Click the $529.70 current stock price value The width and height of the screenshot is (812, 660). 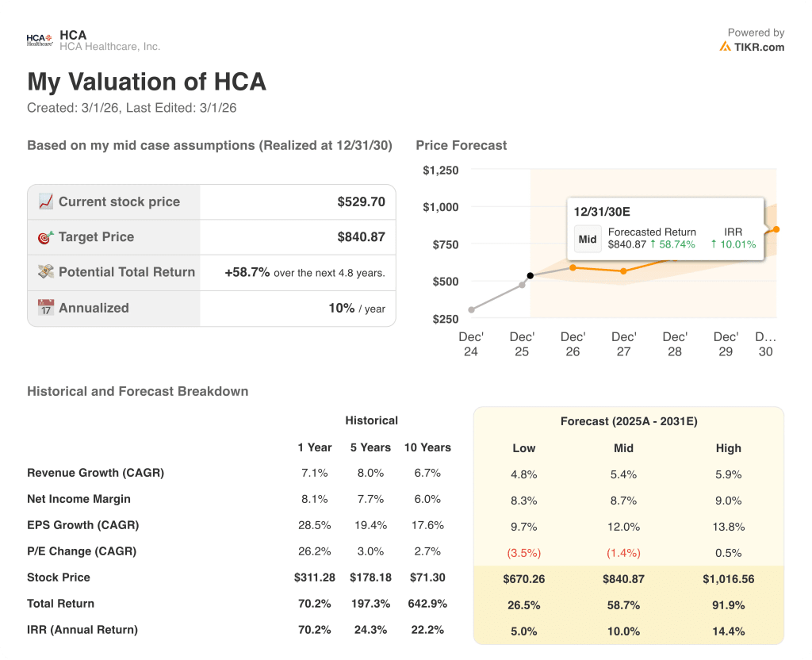coord(361,201)
